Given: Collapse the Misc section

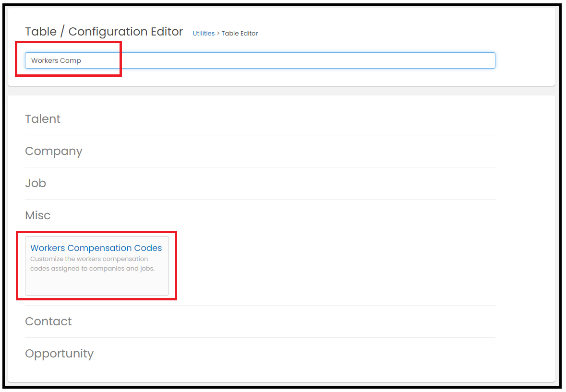Looking at the screenshot, I should coord(37,215).
